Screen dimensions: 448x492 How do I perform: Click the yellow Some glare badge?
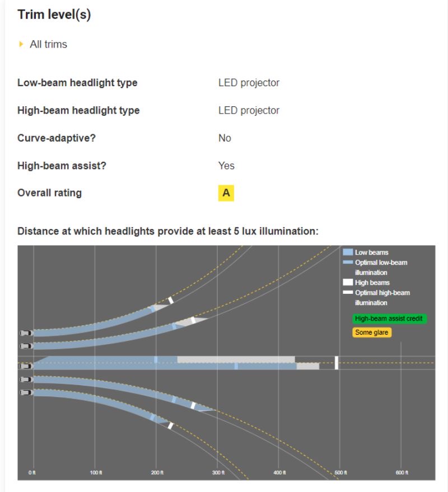372,332
